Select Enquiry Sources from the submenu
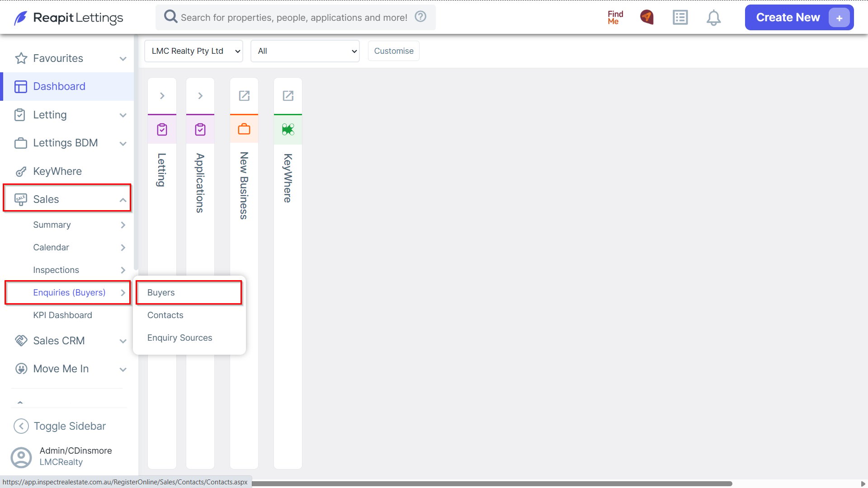This screenshot has width=868, height=488. [179, 338]
